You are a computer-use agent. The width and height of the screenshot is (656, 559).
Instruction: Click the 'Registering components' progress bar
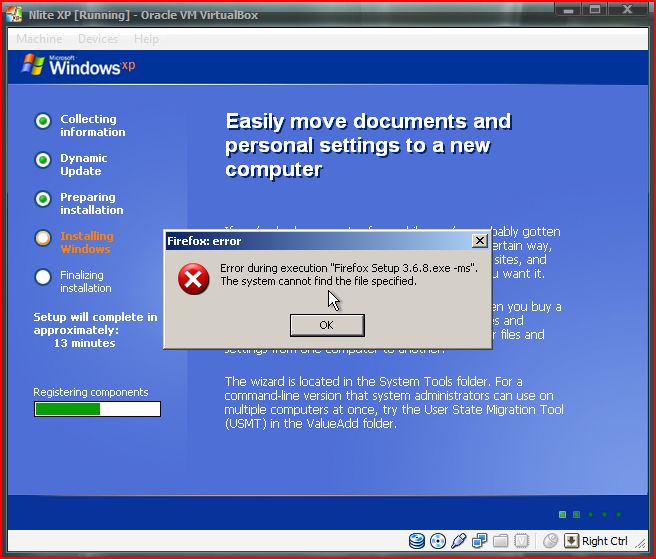(x=97, y=409)
